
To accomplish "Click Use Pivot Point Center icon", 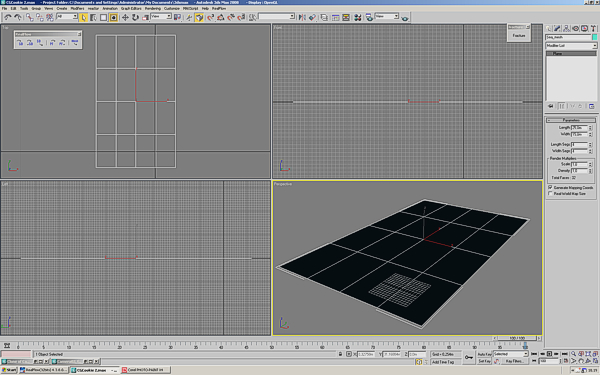I will 177,17.
